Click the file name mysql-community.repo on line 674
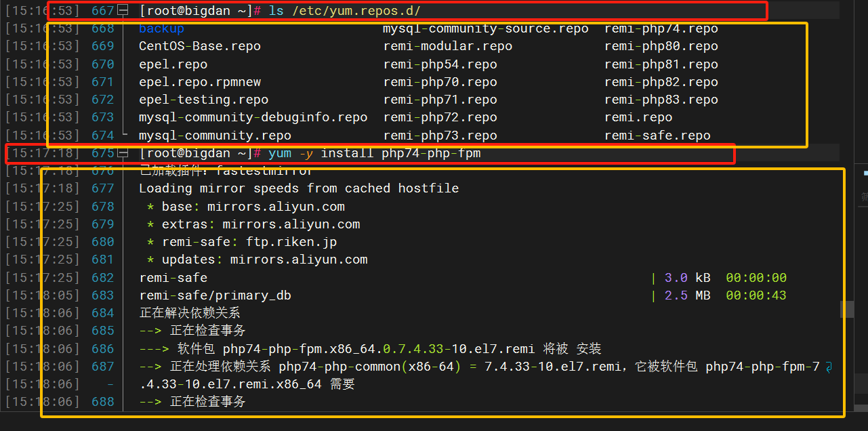Image resolution: width=868 pixels, height=431 pixels. (215, 136)
